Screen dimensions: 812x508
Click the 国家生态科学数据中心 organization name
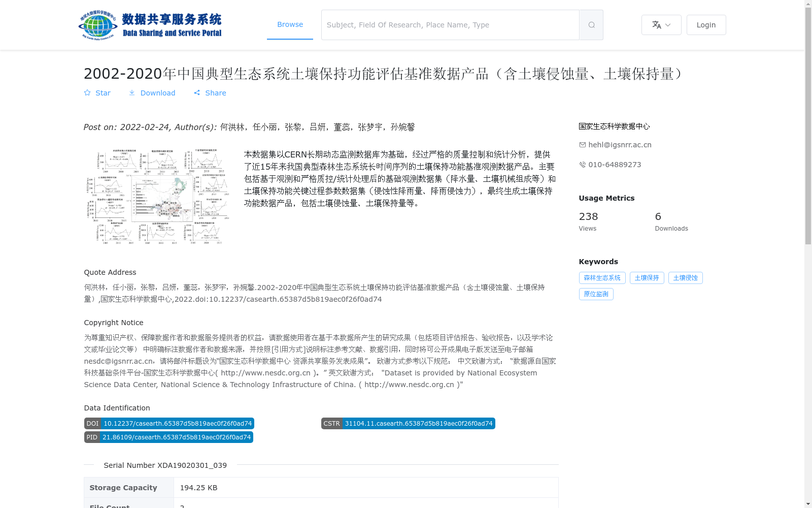point(614,126)
